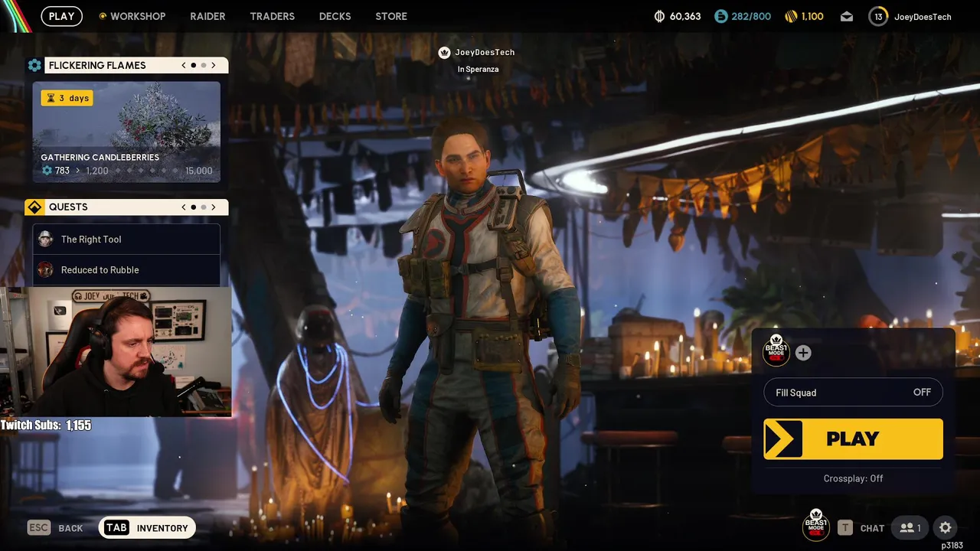Click the 282/800 token balance

(x=751, y=16)
